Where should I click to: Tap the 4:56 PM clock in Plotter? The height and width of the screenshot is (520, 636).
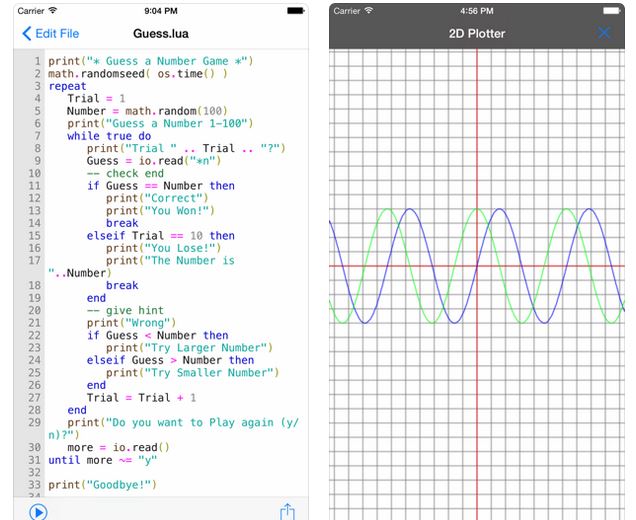click(477, 11)
